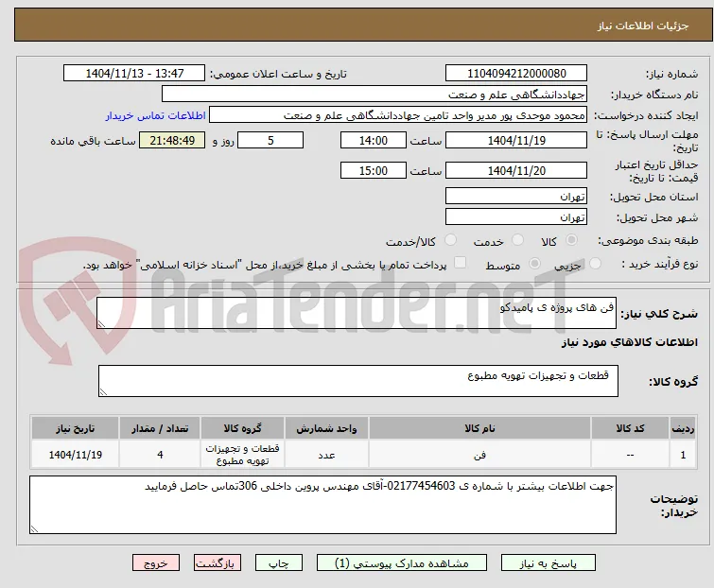714x588 pixels.
Task: Click the unit cell عدد
Action: (x=326, y=454)
